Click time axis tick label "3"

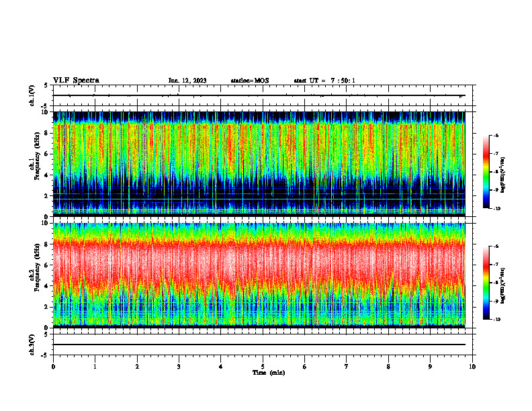pyautogui.click(x=179, y=367)
